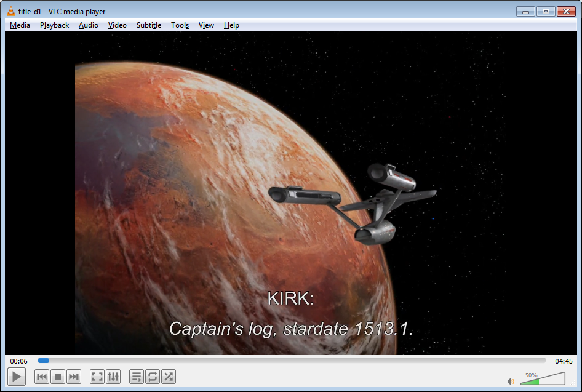Screen dimensions: 582x392
Task: Toggle loop repeat mode
Action: (x=152, y=377)
